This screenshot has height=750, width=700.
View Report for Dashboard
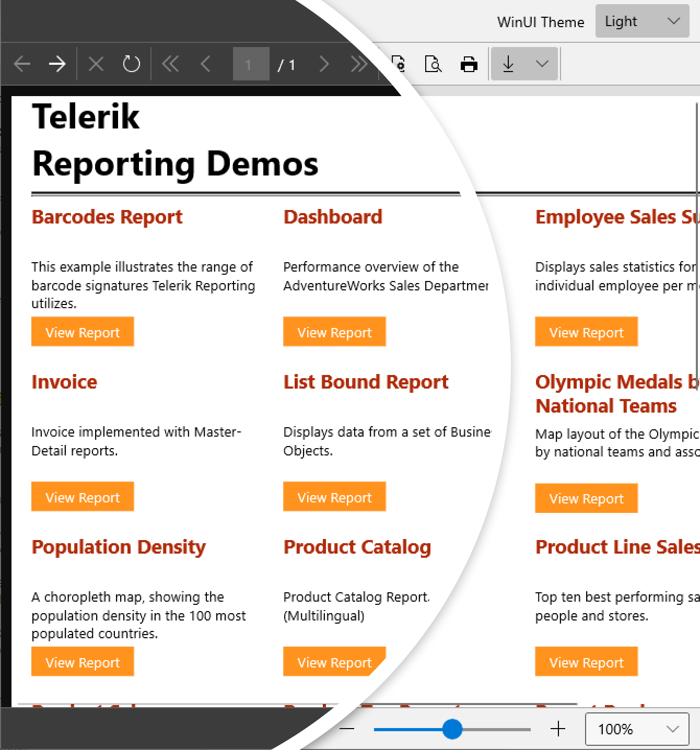pos(334,332)
